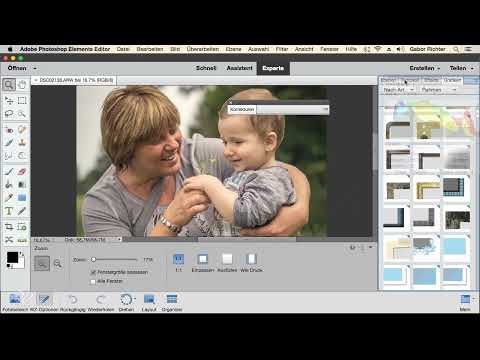Select the Brush tool
480x360 pixels.
pyautogui.click(x=9, y=172)
